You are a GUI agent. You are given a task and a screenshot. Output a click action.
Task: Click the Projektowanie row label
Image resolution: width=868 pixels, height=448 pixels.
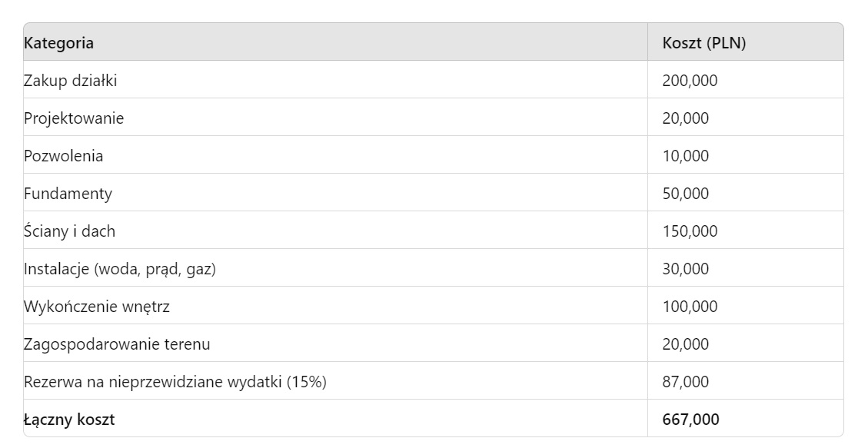pos(74,118)
